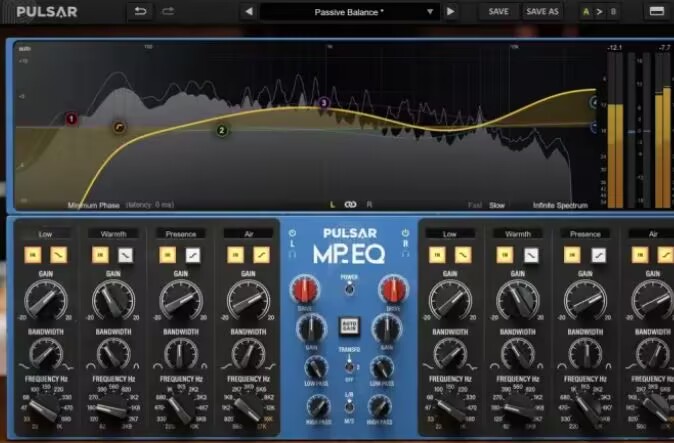674x443 pixels.
Task: Click the Pulsar logo at top left
Action: click(47, 12)
